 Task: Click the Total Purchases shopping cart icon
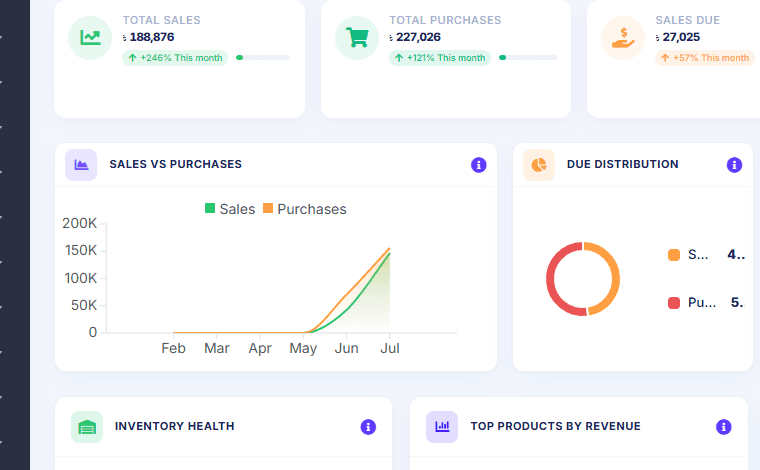(x=357, y=38)
